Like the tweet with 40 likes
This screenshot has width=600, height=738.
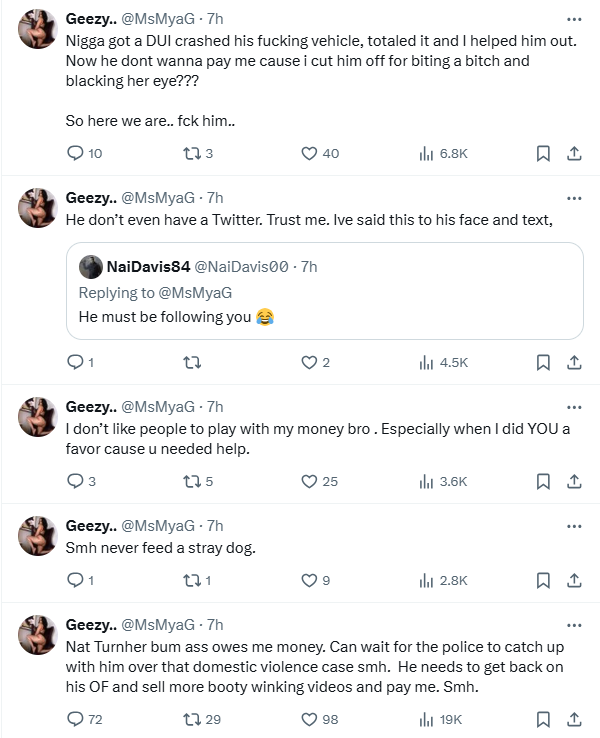(x=309, y=153)
